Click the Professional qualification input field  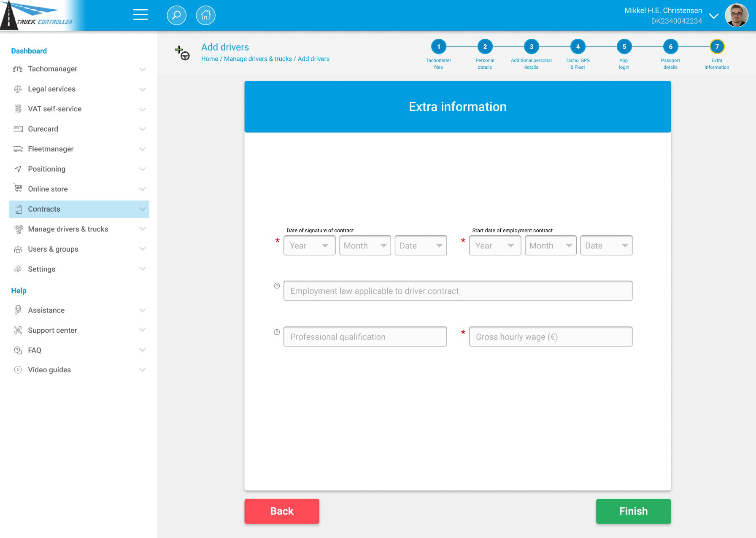[365, 336]
